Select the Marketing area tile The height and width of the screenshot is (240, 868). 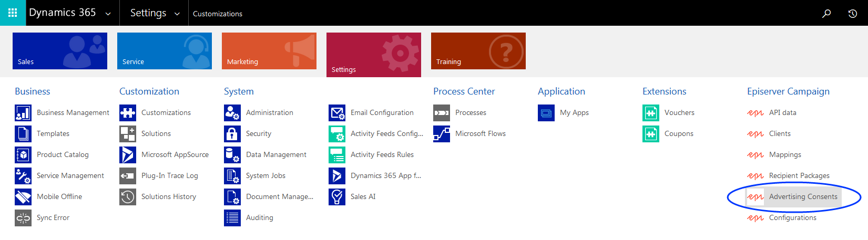point(269,51)
